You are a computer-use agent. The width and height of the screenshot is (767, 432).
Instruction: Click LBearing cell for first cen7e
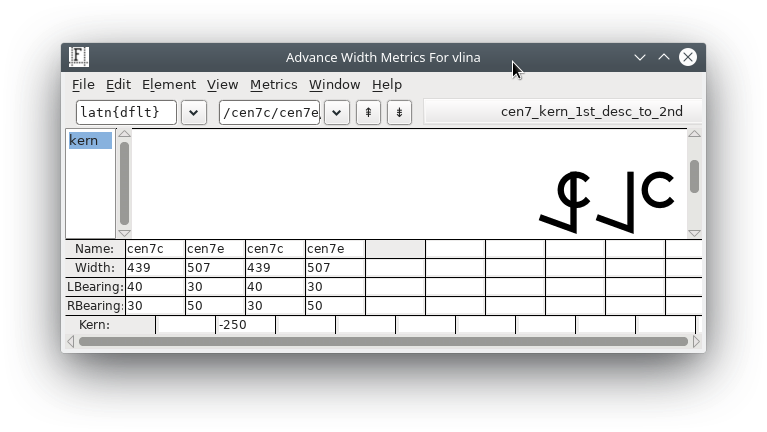(215, 287)
